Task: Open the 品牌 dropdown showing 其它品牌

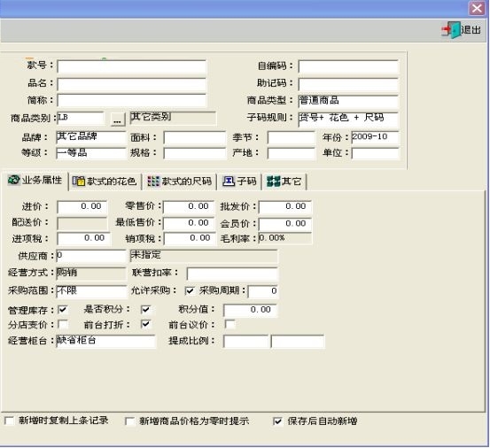Action: click(91, 137)
